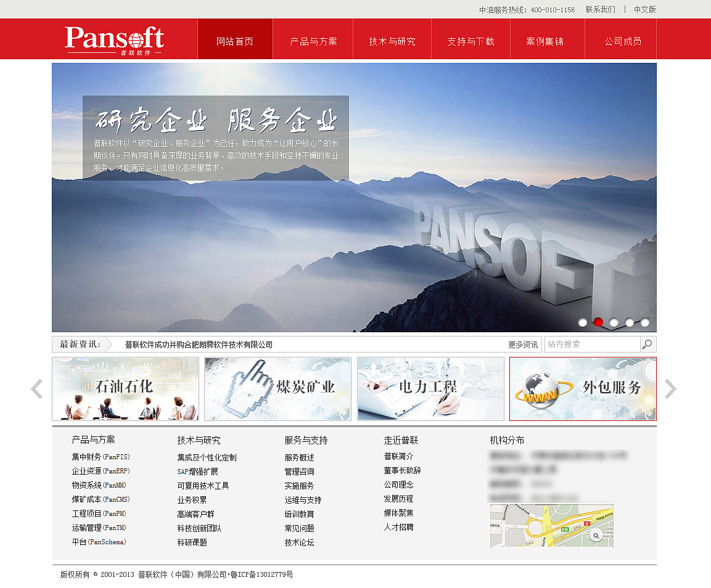Open 平台(PanSchema) link
Viewport: 711px width, 588px height.
coord(99,542)
